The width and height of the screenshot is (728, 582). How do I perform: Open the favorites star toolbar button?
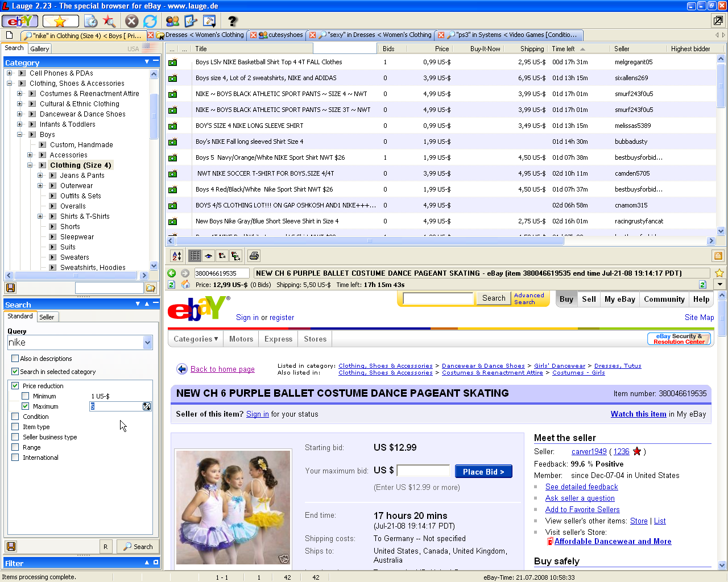click(60, 22)
